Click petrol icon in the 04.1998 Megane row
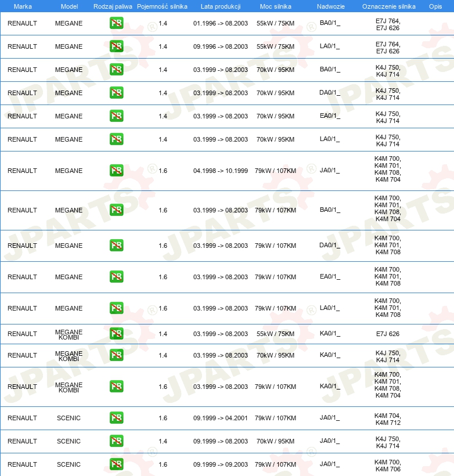The height and width of the screenshot is (476, 454). click(x=117, y=171)
